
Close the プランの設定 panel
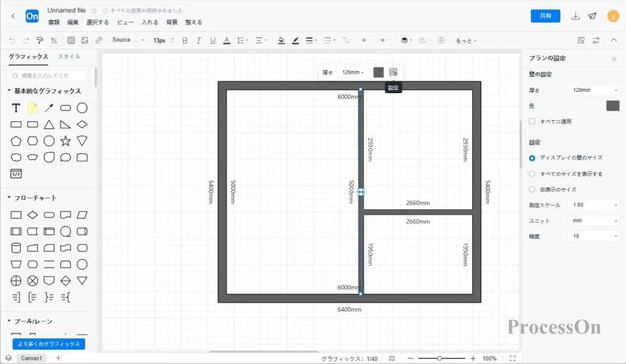(614, 59)
